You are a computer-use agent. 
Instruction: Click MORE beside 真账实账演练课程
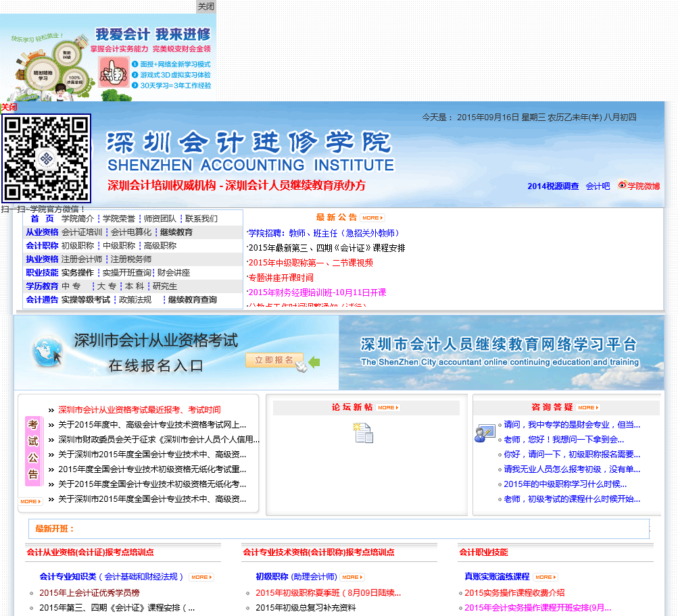click(546, 577)
